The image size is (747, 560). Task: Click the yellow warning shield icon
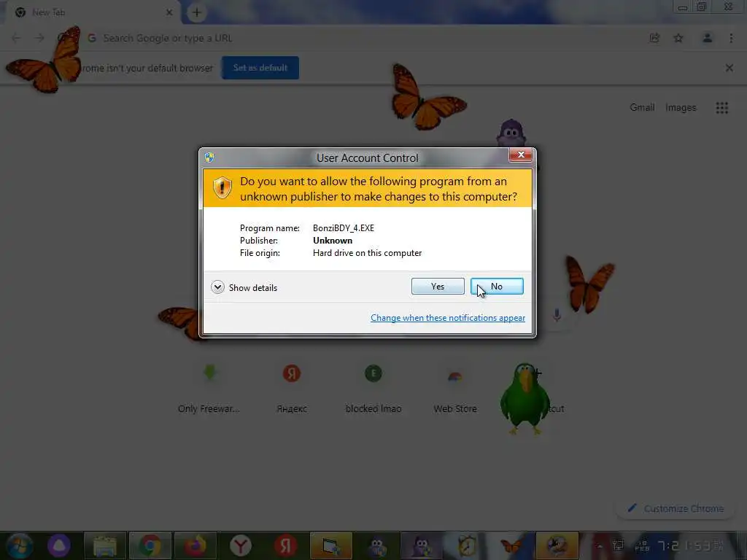[222, 188]
